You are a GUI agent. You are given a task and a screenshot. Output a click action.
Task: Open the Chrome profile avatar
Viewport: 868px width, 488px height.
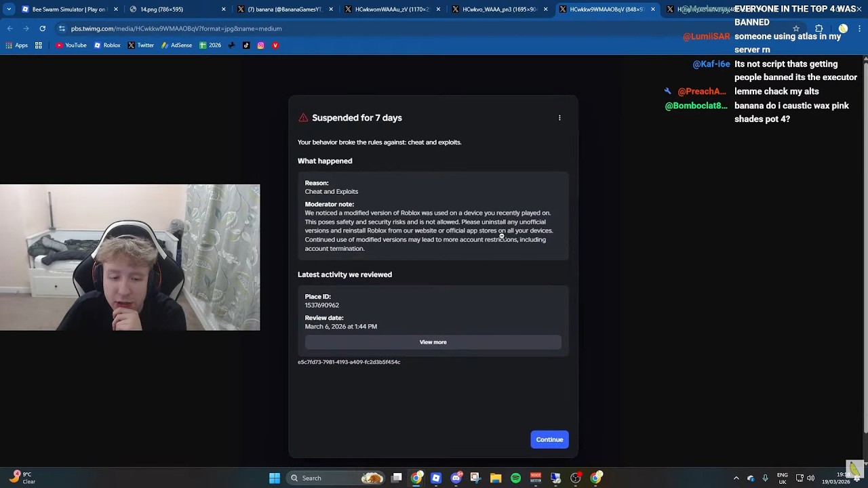[843, 28]
